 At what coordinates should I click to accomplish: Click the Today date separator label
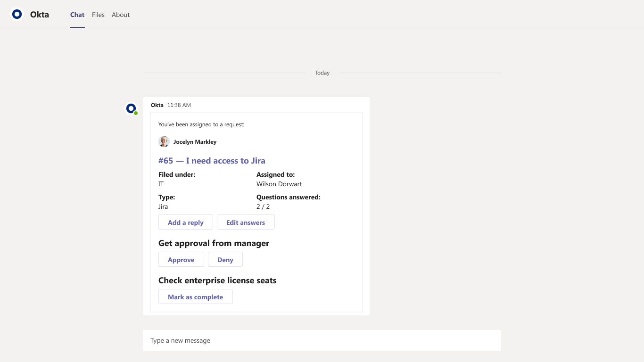[x=322, y=73]
